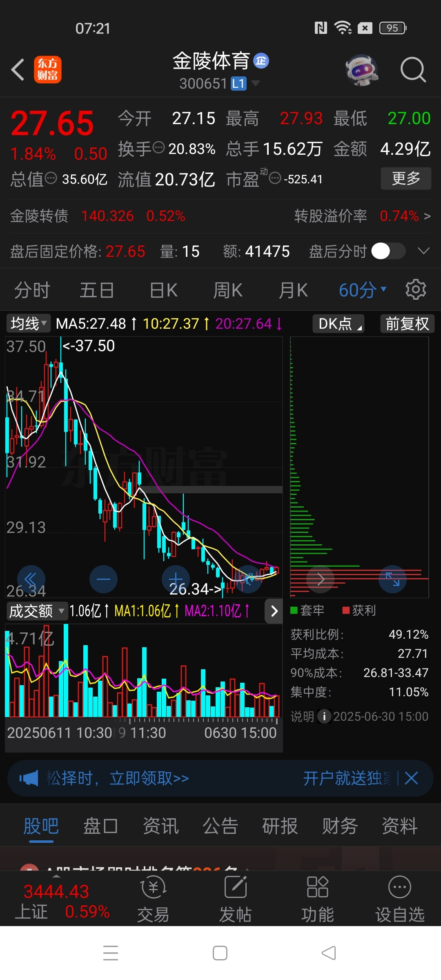Select the 公告 tab

coord(220,826)
